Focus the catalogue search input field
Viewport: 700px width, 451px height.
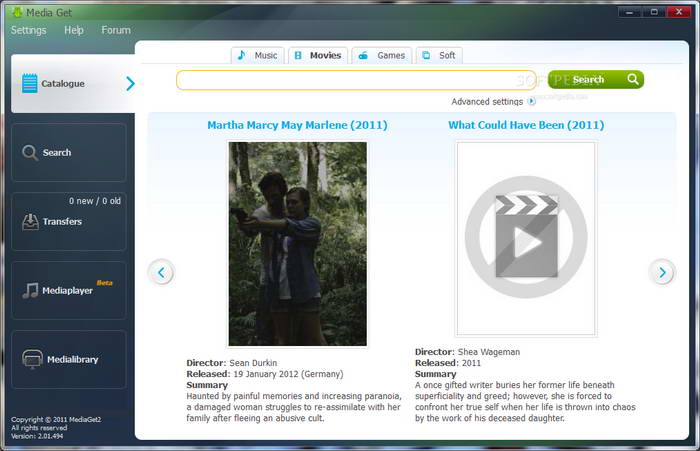click(356, 80)
